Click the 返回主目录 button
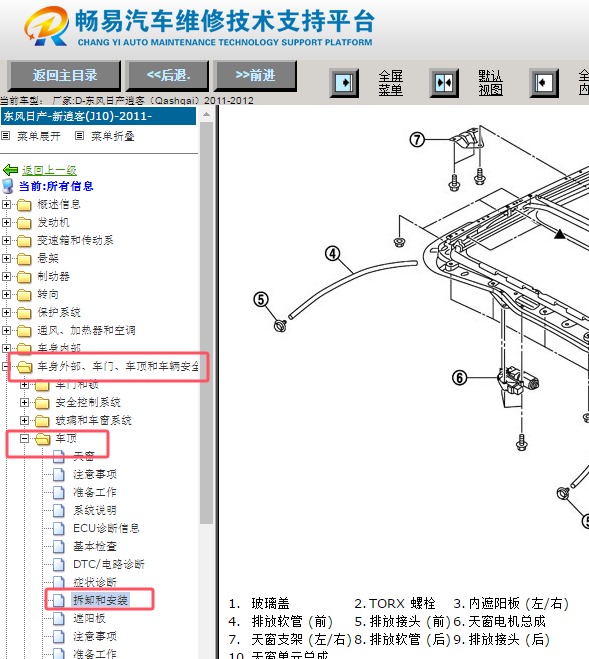 point(65,76)
